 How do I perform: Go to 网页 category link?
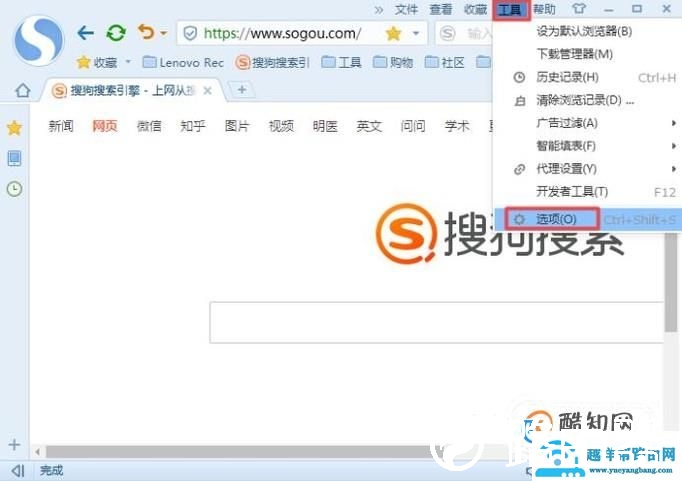click(105, 126)
